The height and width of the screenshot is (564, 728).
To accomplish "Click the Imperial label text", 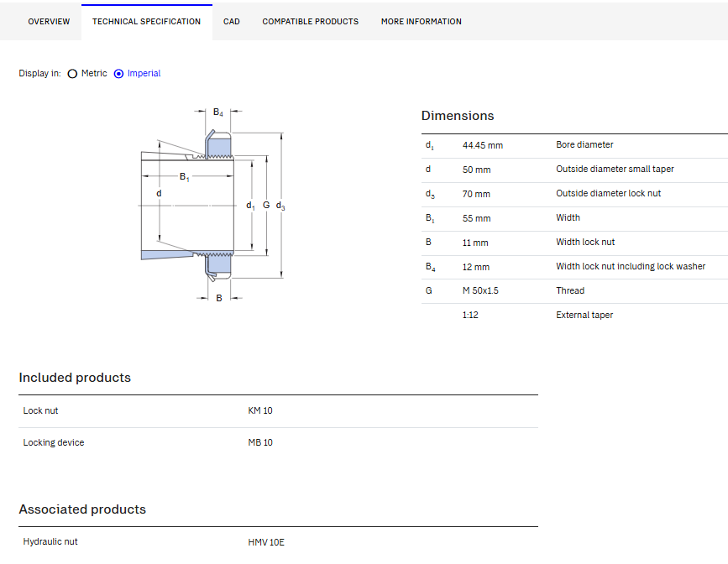I will [144, 73].
